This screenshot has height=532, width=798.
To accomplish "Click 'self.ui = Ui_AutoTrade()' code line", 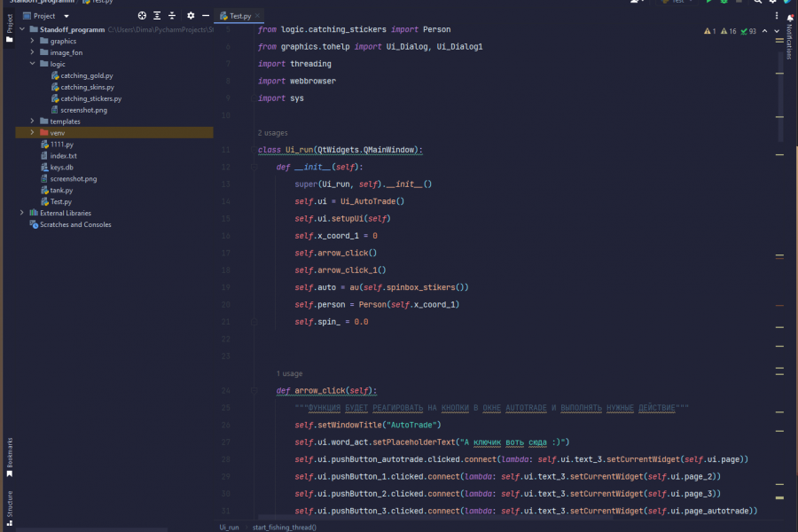I will tap(349, 201).
